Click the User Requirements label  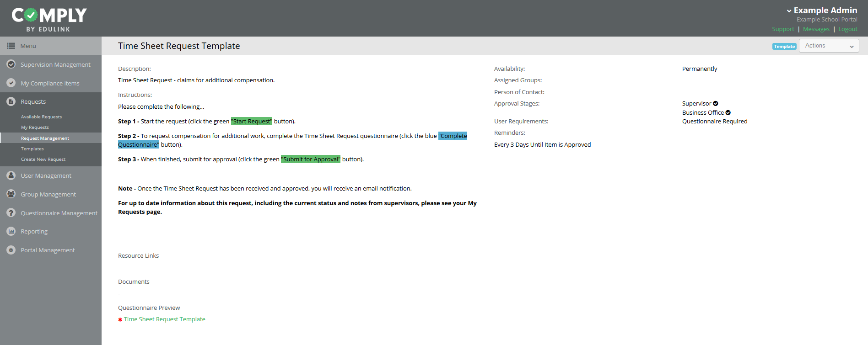pos(521,122)
